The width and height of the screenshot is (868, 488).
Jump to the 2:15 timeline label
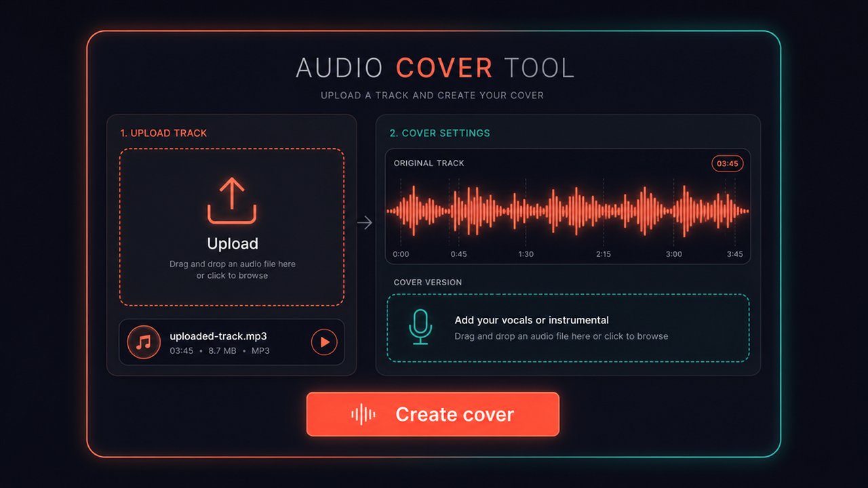pyautogui.click(x=604, y=254)
